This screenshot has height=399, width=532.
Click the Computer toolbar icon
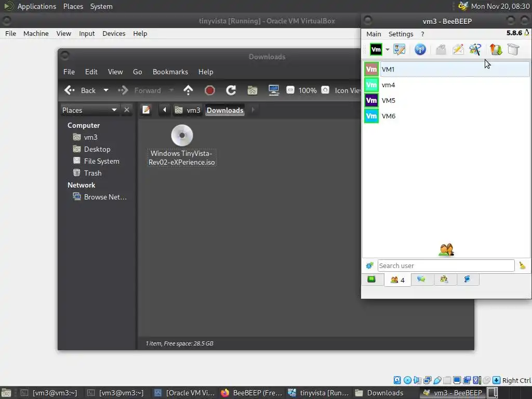[x=274, y=90]
